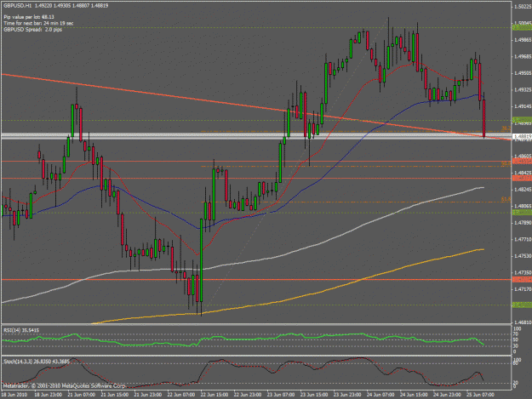Click the '22 Jun 07:00' time axis label
The height and width of the screenshot is (399, 532).
(180, 395)
